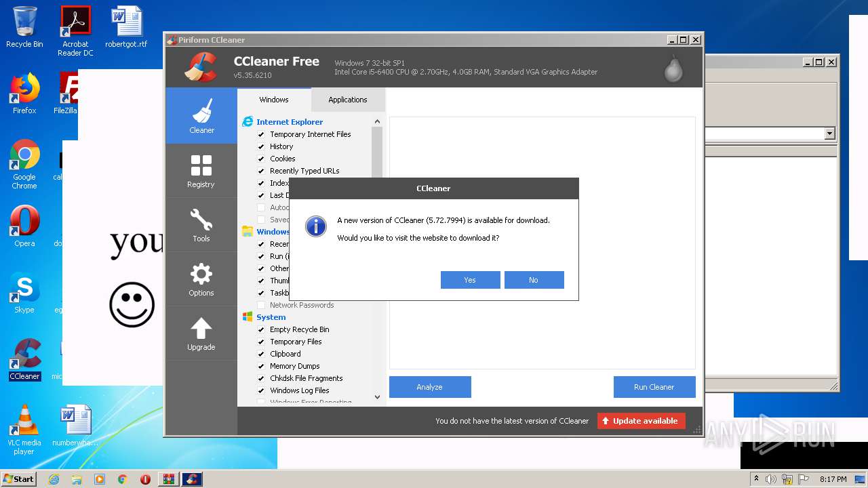The image size is (868, 488).
Task: Click the CCleaner logo in the header
Action: [x=200, y=66]
